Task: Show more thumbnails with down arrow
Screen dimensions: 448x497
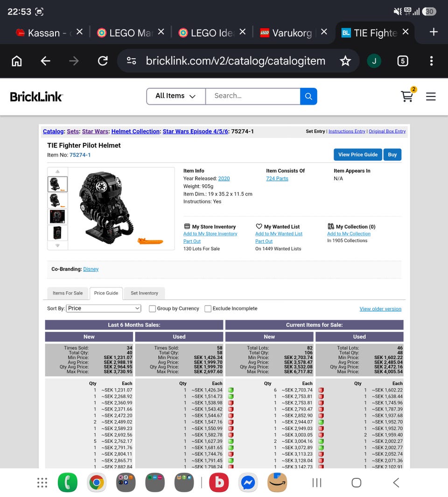Action: click(x=57, y=245)
